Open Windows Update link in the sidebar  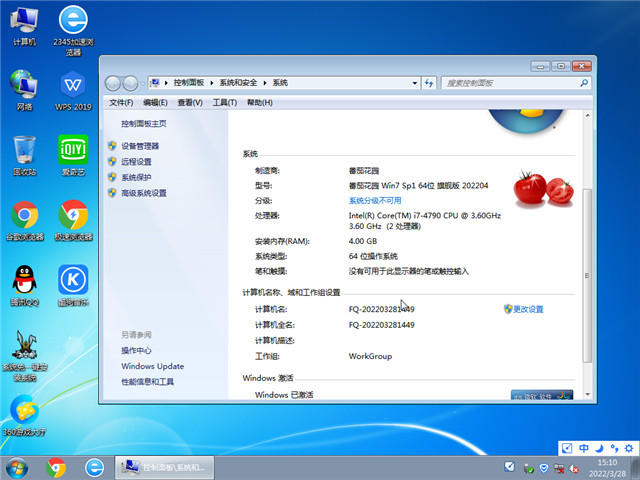click(152, 366)
